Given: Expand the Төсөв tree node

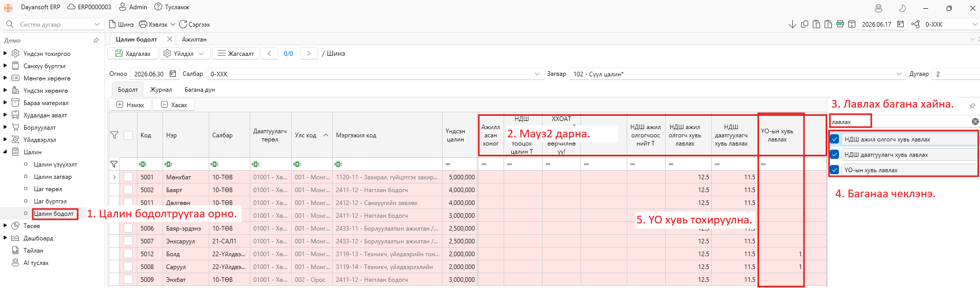Looking at the screenshot, I should tap(5, 225).
